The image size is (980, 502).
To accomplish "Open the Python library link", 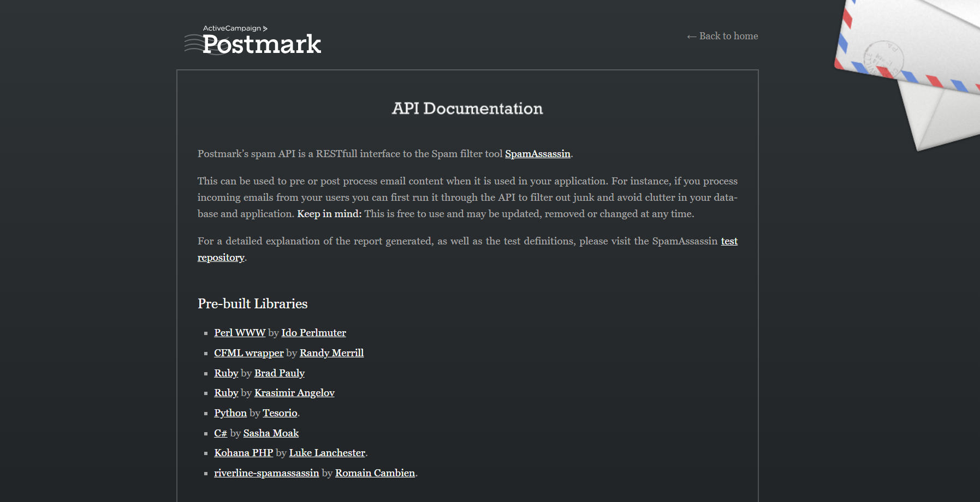I will click(230, 413).
